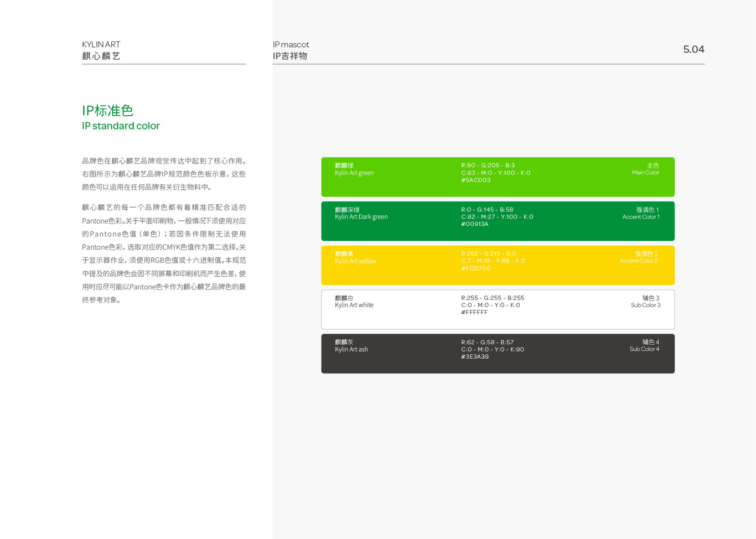The width and height of the screenshot is (756, 539).
Task: Click the C:0 - M:0 - Y:0 - K:90 value
Action: (493, 349)
